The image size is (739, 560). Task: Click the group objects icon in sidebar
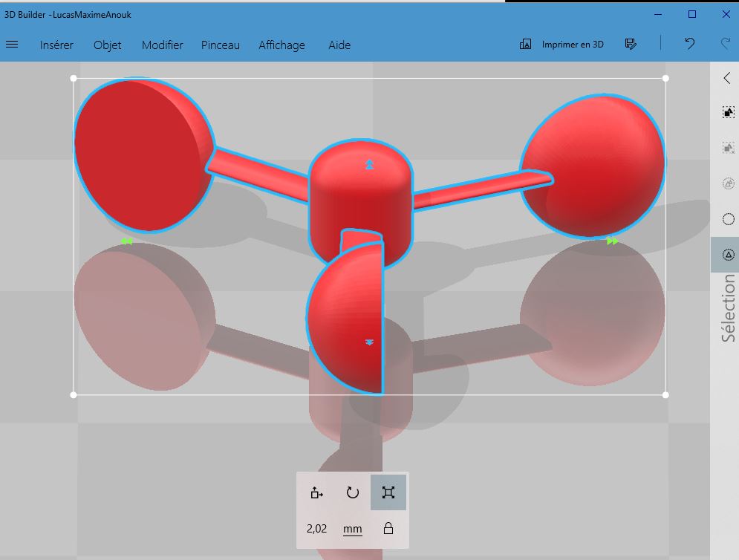pyautogui.click(x=729, y=112)
